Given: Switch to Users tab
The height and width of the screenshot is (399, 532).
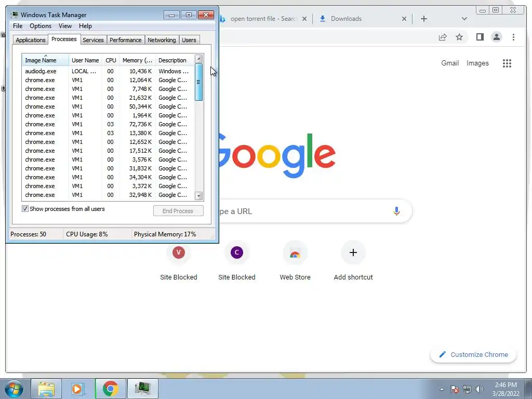Looking at the screenshot, I should point(189,40).
